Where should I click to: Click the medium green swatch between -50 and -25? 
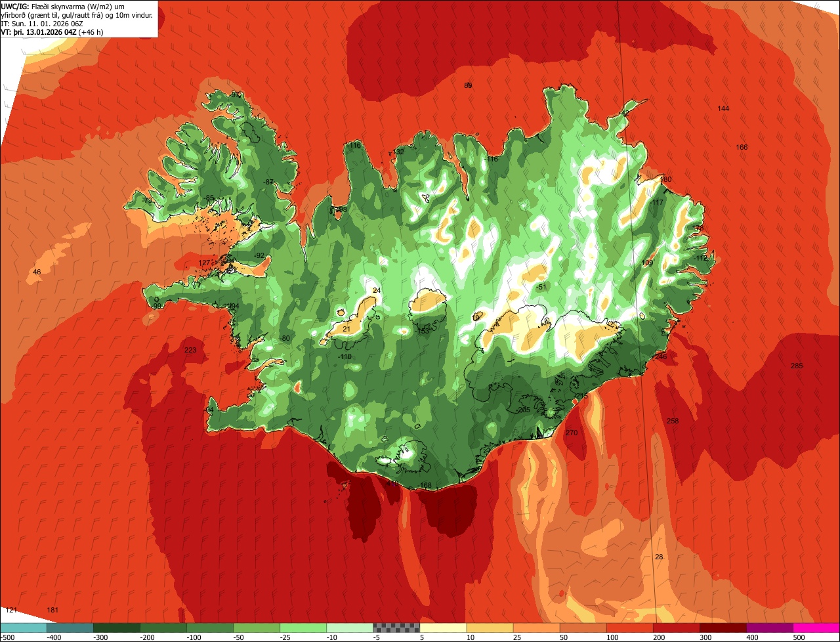257,628
